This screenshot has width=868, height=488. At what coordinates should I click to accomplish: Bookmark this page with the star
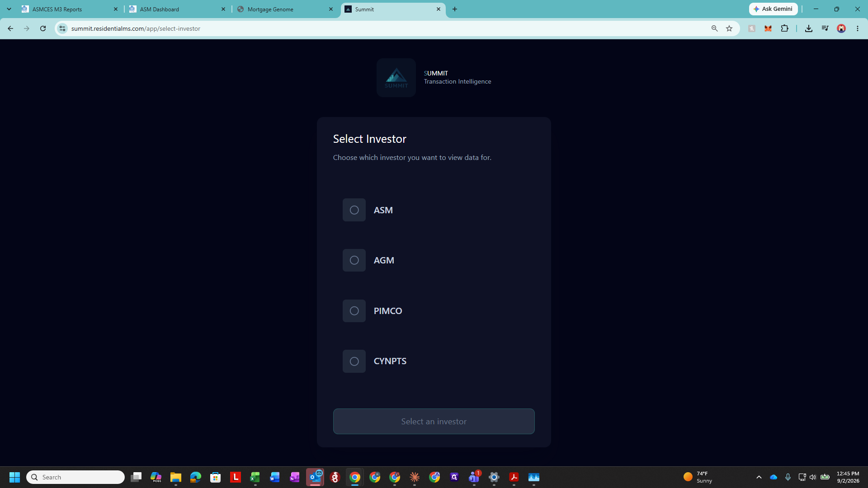729,28
